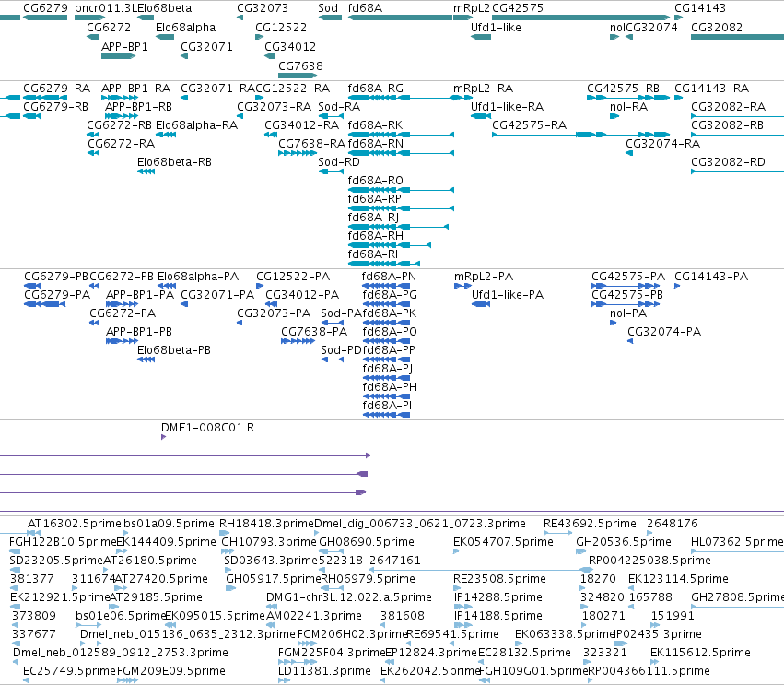This screenshot has width=784, height=685.
Task: Click the RH18418.3prime EST label
Action: click(266, 524)
